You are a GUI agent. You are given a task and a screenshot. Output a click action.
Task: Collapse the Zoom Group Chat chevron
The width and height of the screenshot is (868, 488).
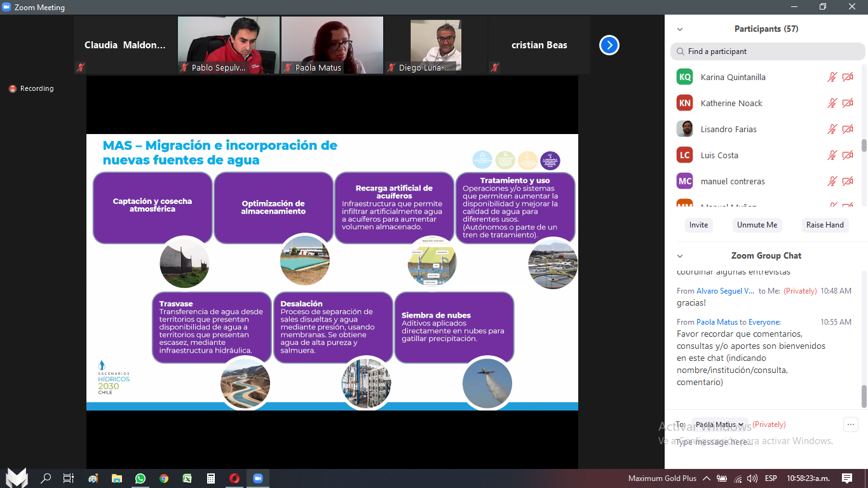680,256
